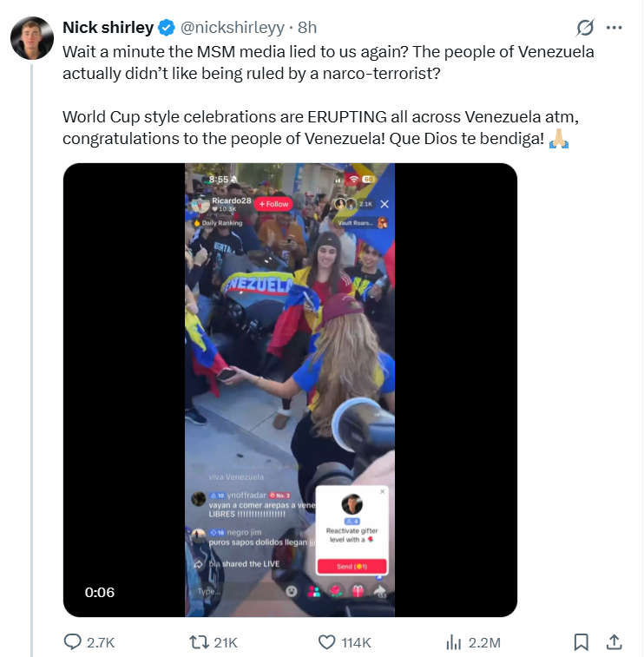The height and width of the screenshot is (657, 644).
Task: Click the gift box icon in the live stream
Action: [x=358, y=591]
